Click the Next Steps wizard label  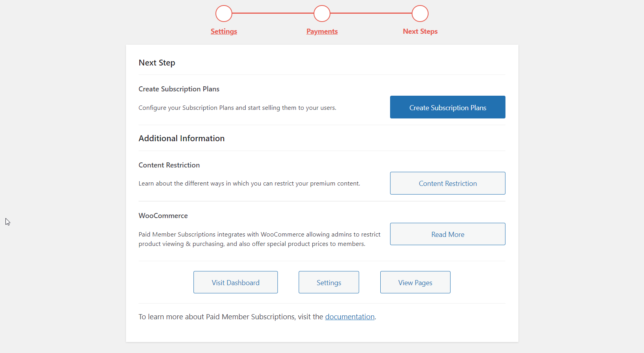[x=420, y=31]
